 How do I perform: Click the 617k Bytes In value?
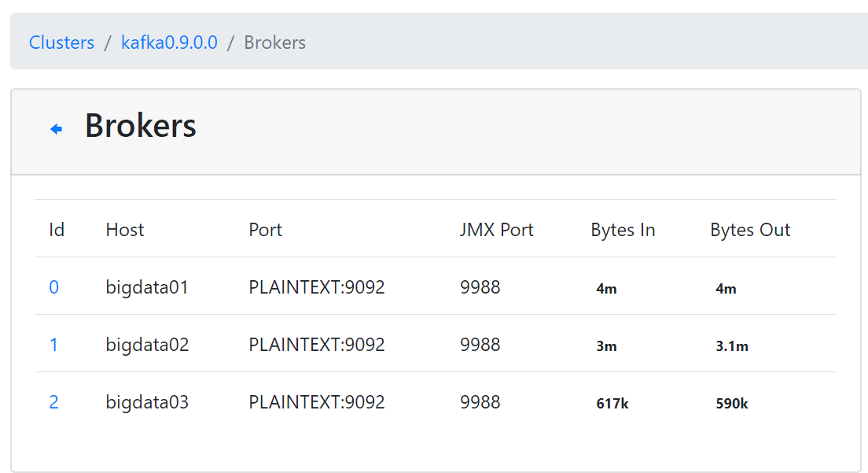[x=612, y=404]
